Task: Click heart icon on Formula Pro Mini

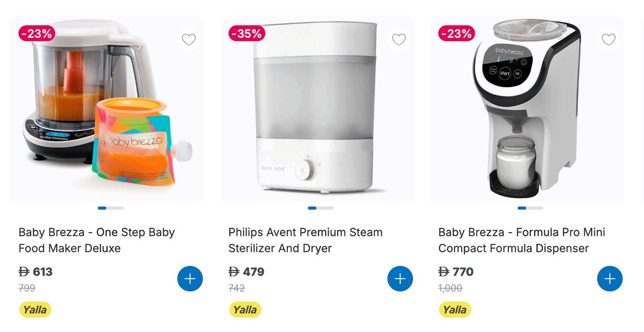Action: (x=608, y=39)
